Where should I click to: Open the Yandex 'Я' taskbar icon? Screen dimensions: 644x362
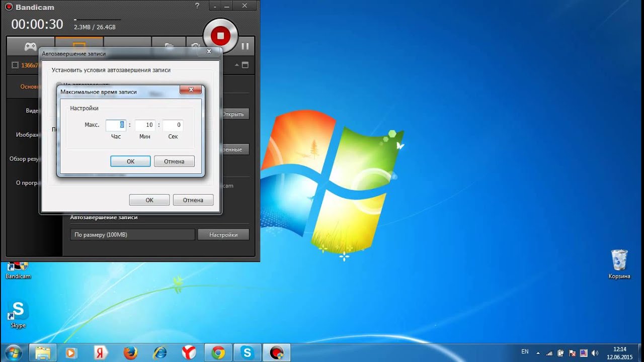(101, 352)
